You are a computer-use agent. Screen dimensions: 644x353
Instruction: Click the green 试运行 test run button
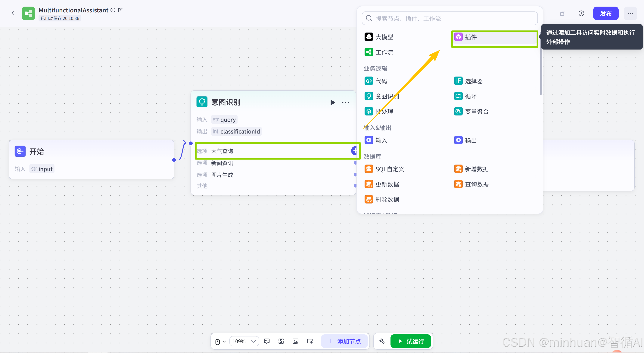pos(411,341)
